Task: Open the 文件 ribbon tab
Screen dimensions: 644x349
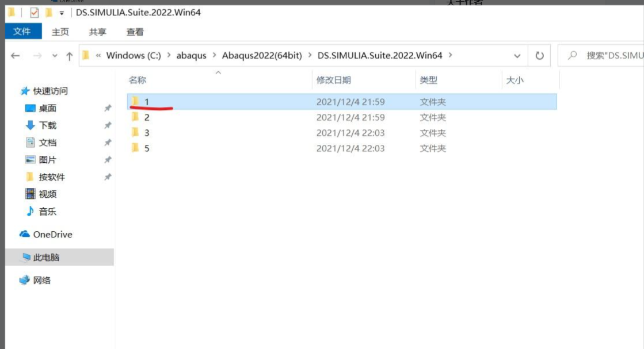Action: (23, 32)
